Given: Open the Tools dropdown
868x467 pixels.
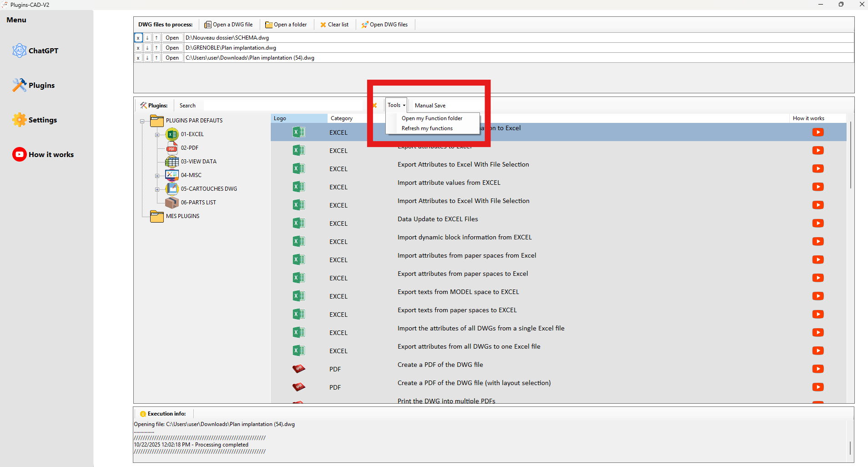Looking at the screenshot, I should (x=395, y=105).
